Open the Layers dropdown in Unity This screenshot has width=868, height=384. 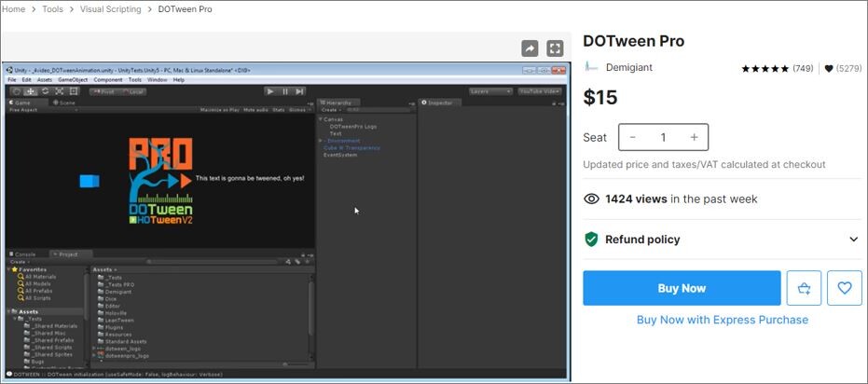(x=491, y=92)
